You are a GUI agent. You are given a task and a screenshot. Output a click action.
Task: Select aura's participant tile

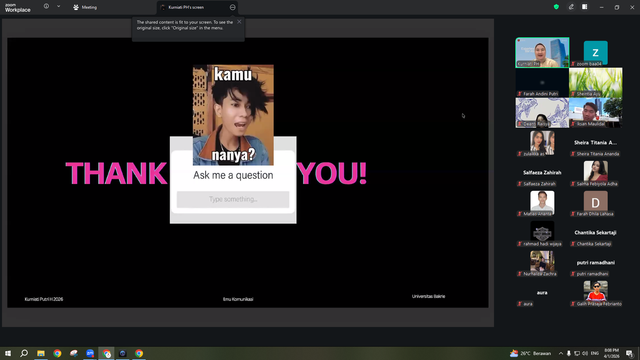click(x=542, y=293)
